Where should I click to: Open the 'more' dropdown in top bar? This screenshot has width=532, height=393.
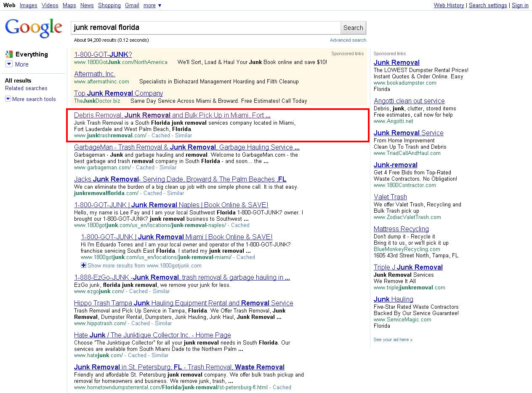(x=152, y=5)
